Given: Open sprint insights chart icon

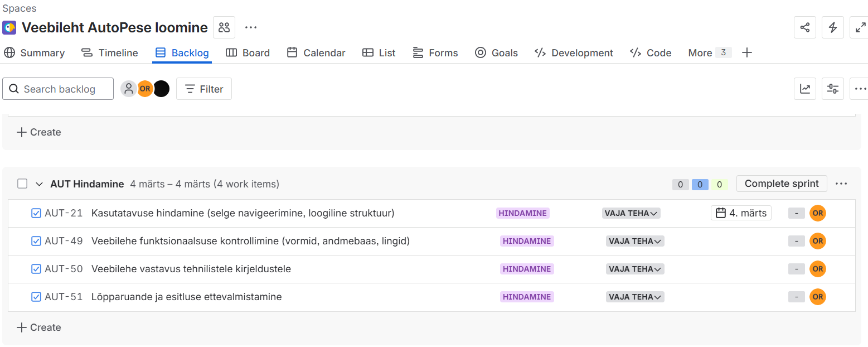Looking at the screenshot, I should pos(804,89).
